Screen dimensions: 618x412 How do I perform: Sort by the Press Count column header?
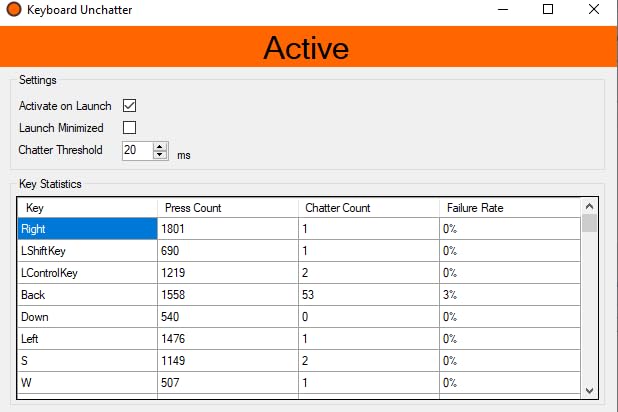coord(227,207)
